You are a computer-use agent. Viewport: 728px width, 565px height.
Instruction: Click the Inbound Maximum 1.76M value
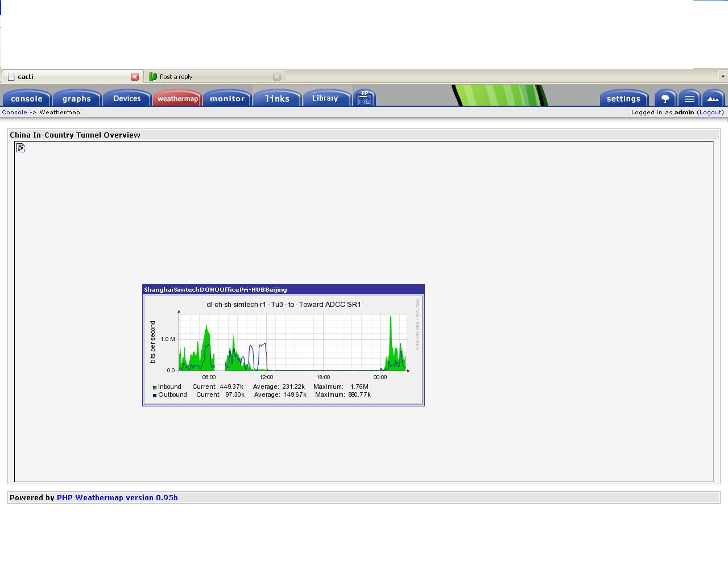[359, 387]
